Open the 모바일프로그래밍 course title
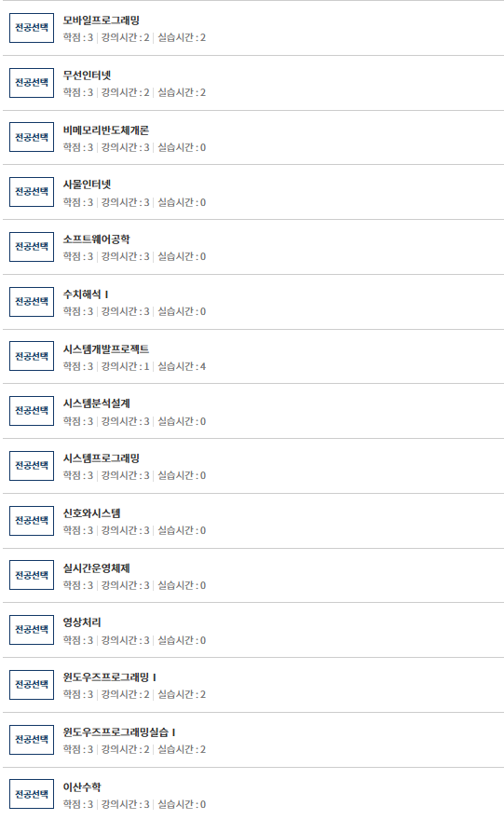The height and width of the screenshot is (820, 504). pyautogui.click(x=101, y=20)
